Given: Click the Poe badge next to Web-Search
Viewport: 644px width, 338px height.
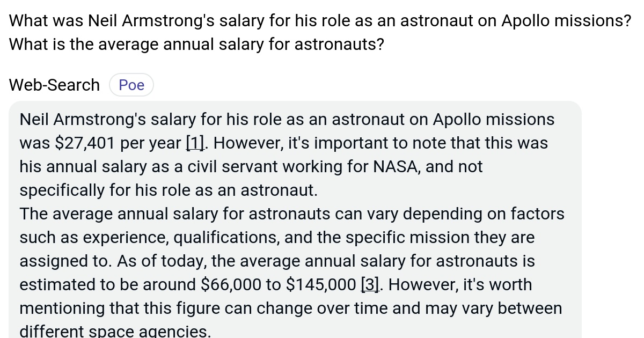Looking at the screenshot, I should 131,84.
